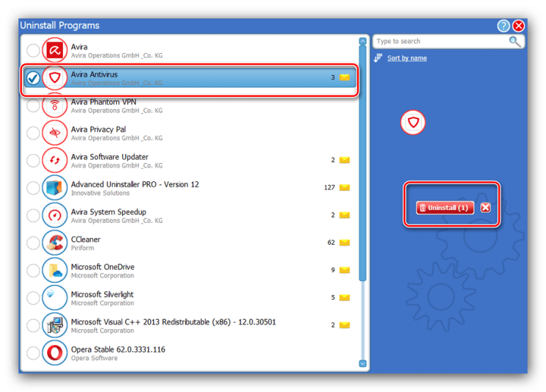The image size is (546, 392).
Task: Click the CCleaner program icon
Action: tap(55, 243)
